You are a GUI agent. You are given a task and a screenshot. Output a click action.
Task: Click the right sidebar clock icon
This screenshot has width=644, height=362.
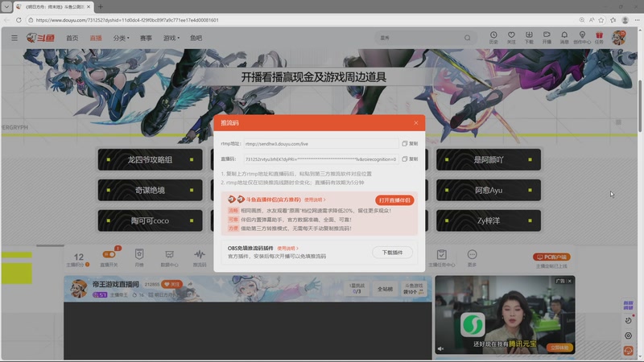(628, 320)
